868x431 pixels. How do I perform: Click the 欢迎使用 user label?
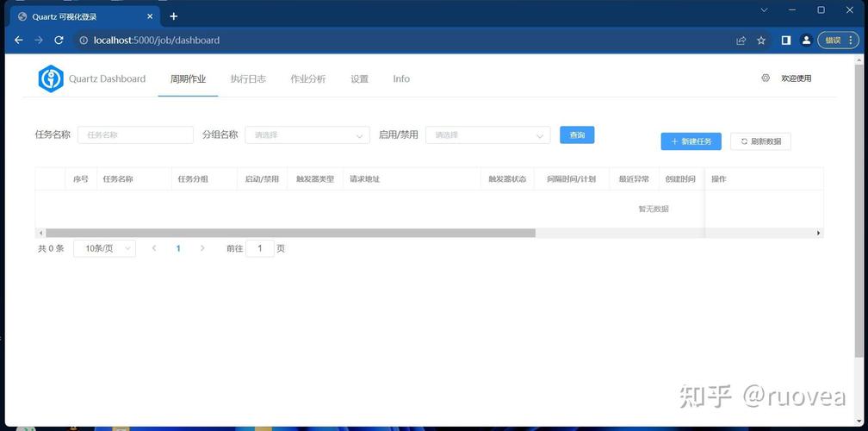coord(796,78)
